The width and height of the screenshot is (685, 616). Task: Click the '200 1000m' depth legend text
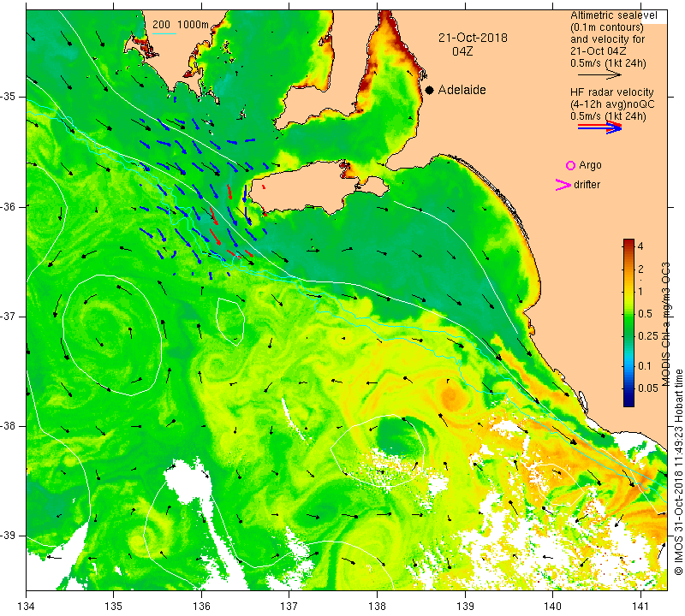pyautogui.click(x=181, y=25)
